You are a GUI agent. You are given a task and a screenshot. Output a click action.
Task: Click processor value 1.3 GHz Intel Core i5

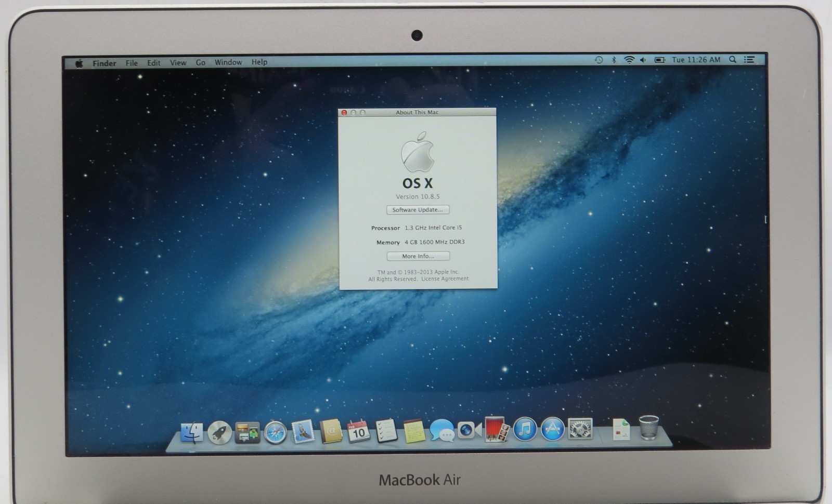pyautogui.click(x=433, y=228)
